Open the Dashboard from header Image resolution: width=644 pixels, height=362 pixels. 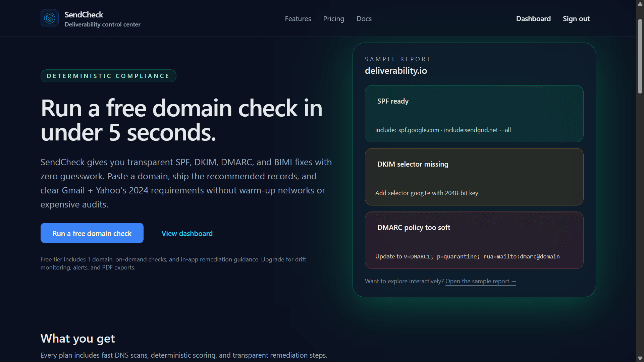(x=533, y=19)
